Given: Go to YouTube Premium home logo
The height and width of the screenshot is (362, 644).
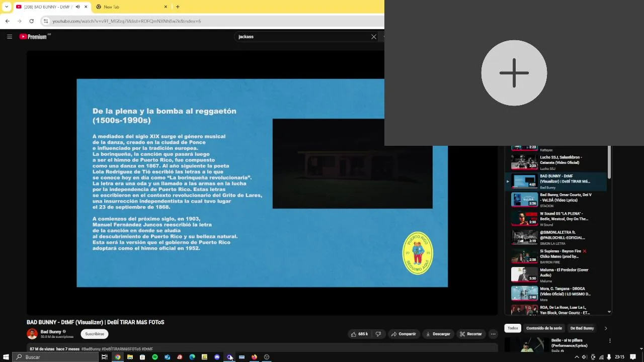Looking at the screenshot, I should pyautogui.click(x=33, y=37).
